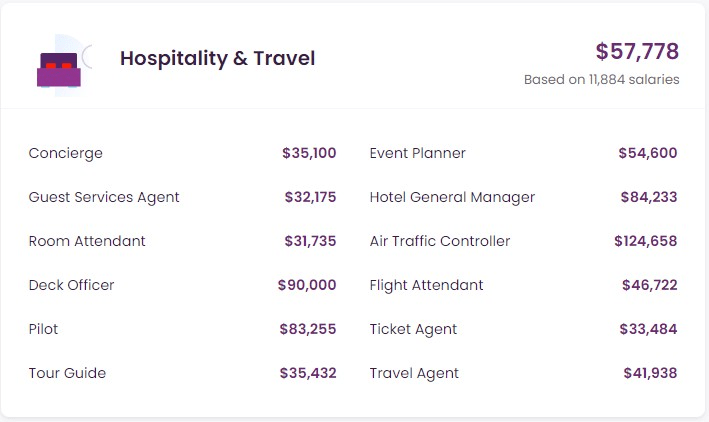Open the Air Traffic Controller entry
The image size is (709, 422).
[439, 241]
